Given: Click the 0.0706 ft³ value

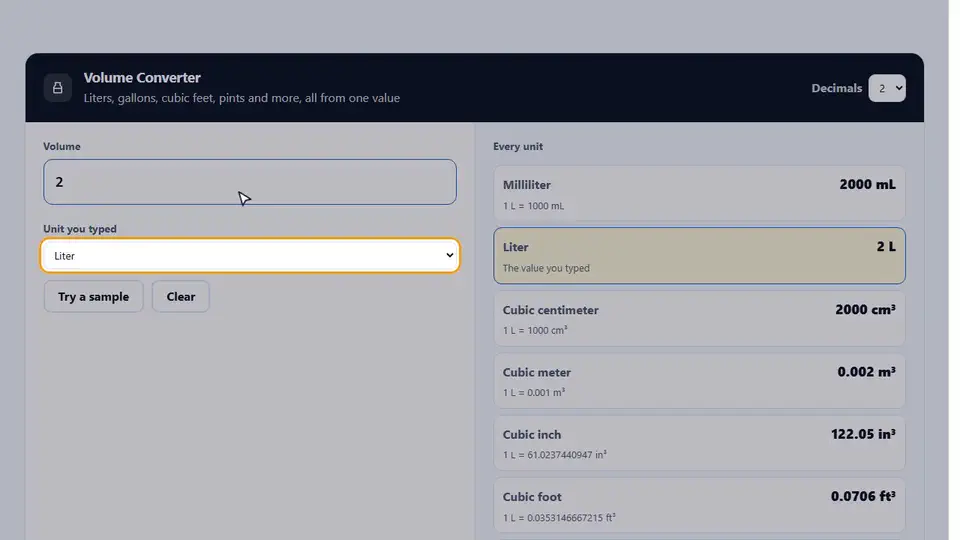Looking at the screenshot, I should [x=863, y=496].
